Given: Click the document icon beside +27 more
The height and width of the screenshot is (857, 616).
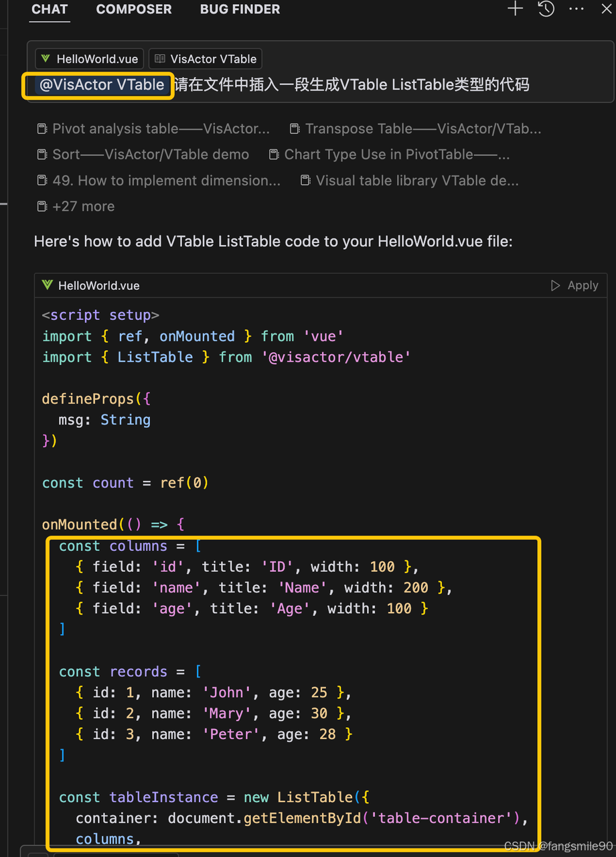Looking at the screenshot, I should point(42,207).
